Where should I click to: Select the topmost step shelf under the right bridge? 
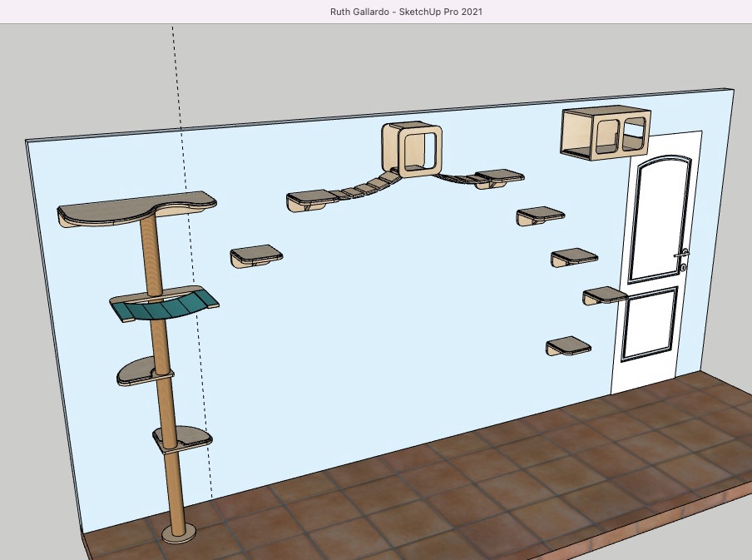click(x=541, y=216)
